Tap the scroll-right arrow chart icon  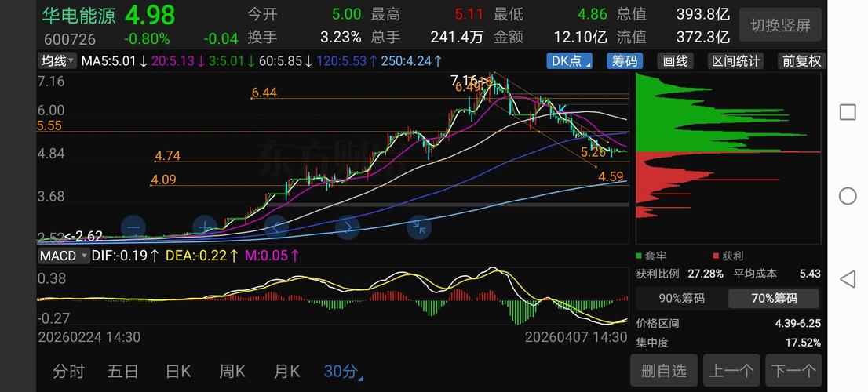point(348,227)
